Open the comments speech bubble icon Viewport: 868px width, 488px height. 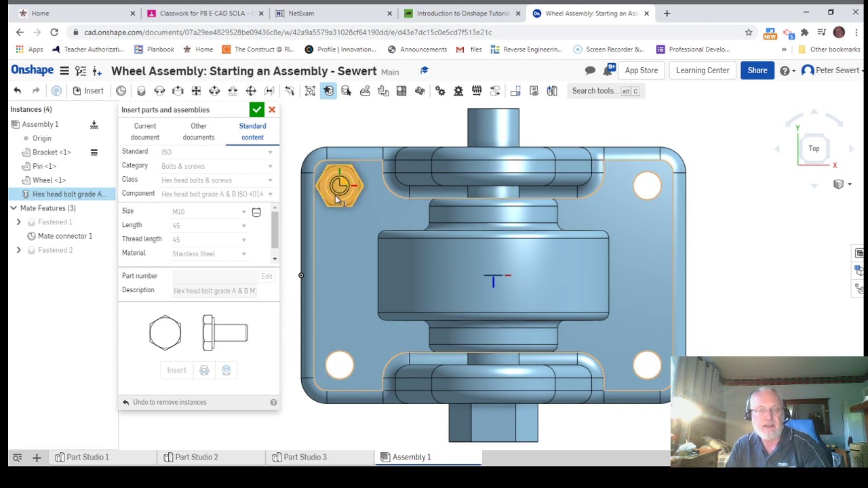590,70
